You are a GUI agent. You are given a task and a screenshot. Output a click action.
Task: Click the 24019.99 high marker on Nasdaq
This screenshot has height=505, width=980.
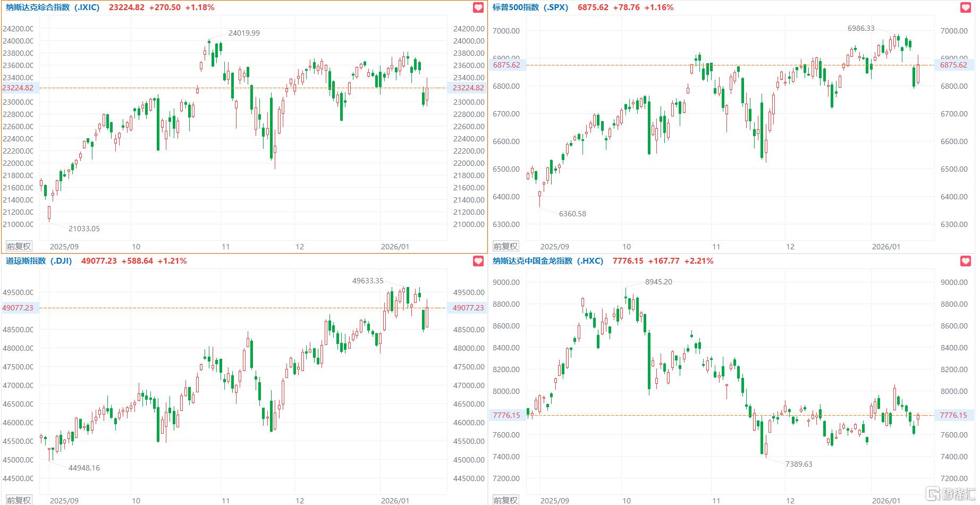point(244,33)
